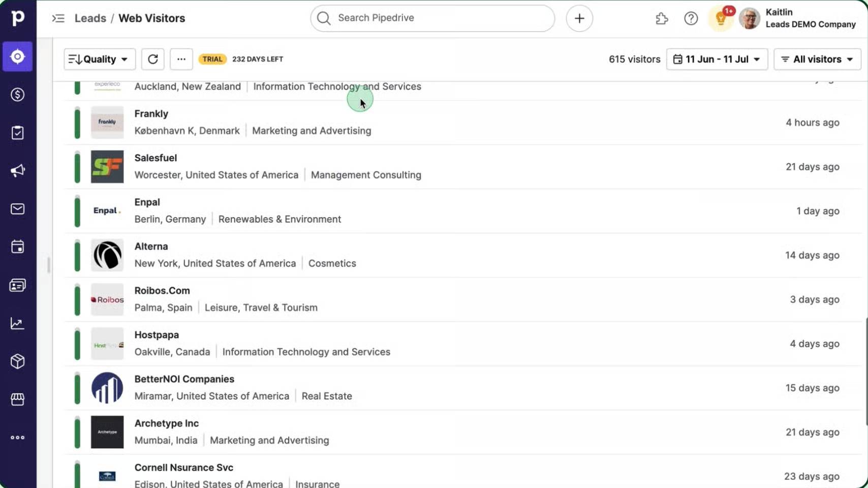The image size is (868, 488).
Task: Open Marketplace store icon in sidebar
Action: pyautogui.click(x=18, y=400)
